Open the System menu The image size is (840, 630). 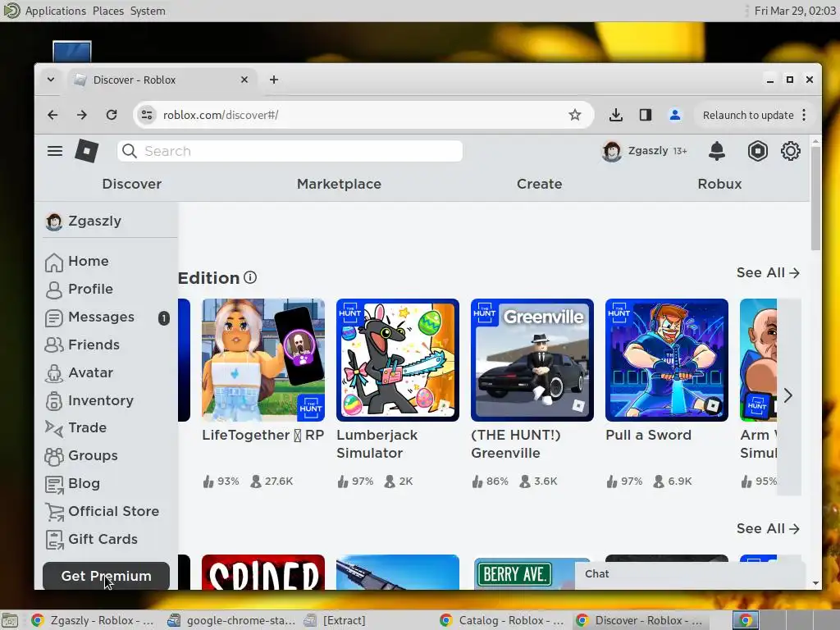click(148, 11)
